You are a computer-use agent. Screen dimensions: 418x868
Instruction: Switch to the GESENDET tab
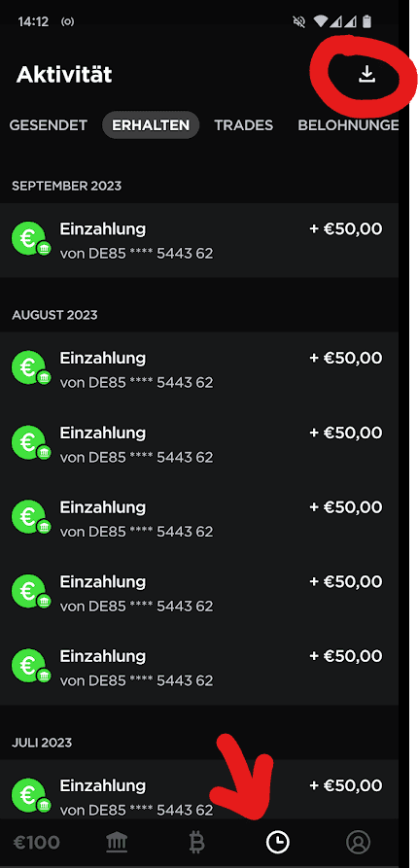(x=49, y=125)
